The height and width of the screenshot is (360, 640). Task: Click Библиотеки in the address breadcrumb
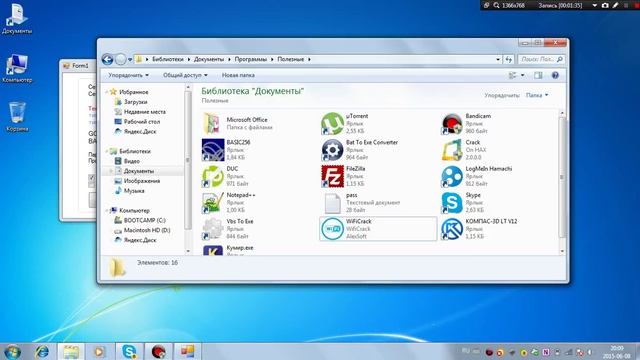click(168, 59)
